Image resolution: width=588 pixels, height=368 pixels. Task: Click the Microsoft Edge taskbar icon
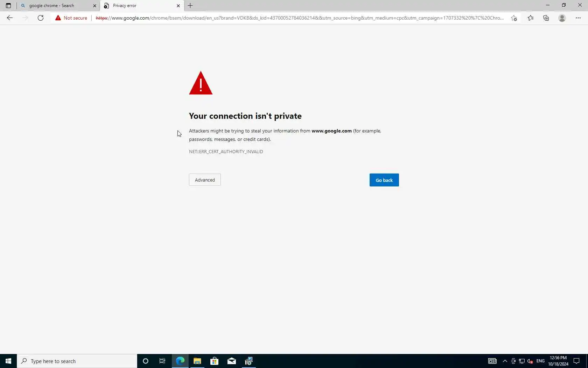tap(180, 361)
